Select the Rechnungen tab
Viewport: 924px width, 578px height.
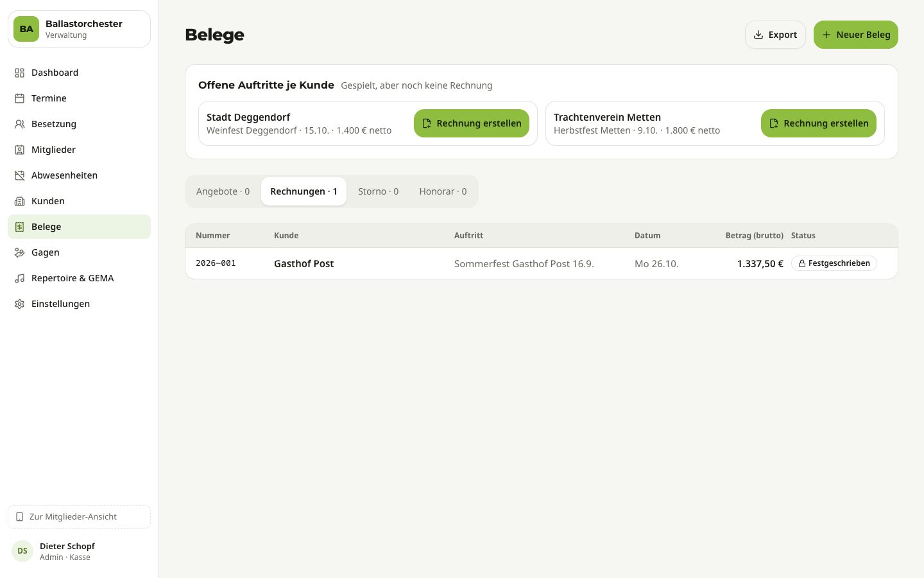tap(304, 191)
